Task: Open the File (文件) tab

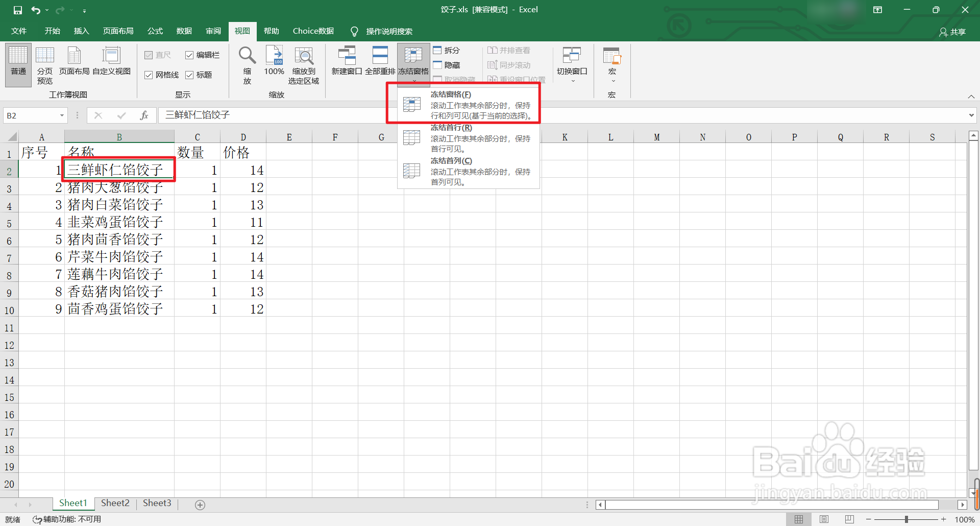Action: (x=19, y=31)
